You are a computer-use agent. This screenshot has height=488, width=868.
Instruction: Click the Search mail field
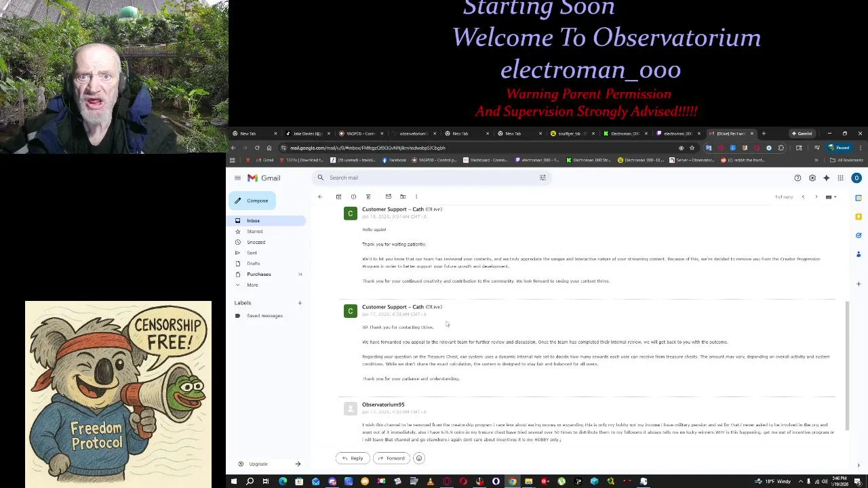[431, 178]
